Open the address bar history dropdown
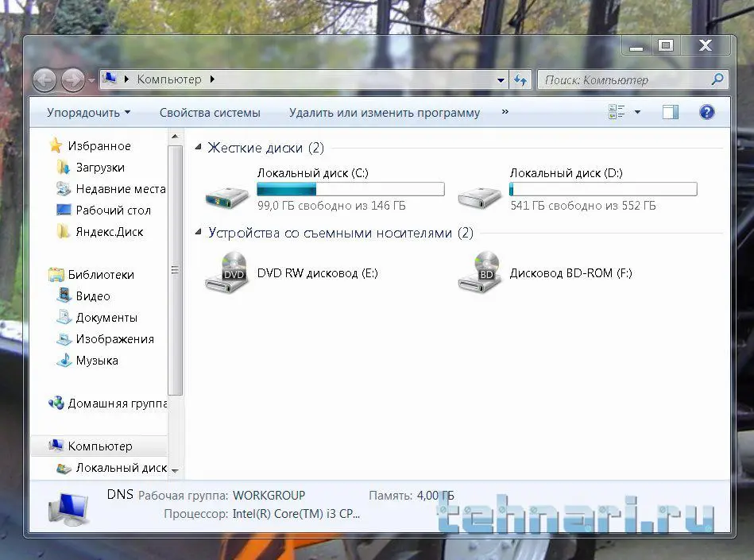Viewport: 754px width, 560px height. (x=501, y=80)
